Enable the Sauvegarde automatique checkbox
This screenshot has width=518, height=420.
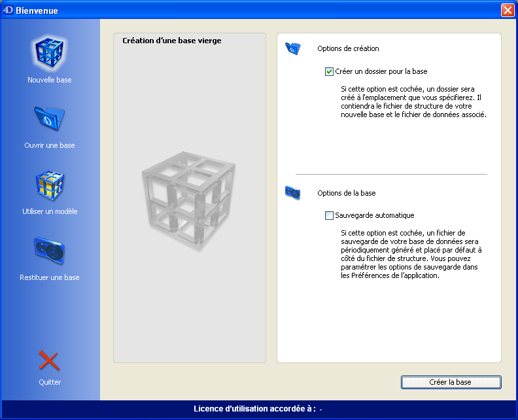[330, 215]
